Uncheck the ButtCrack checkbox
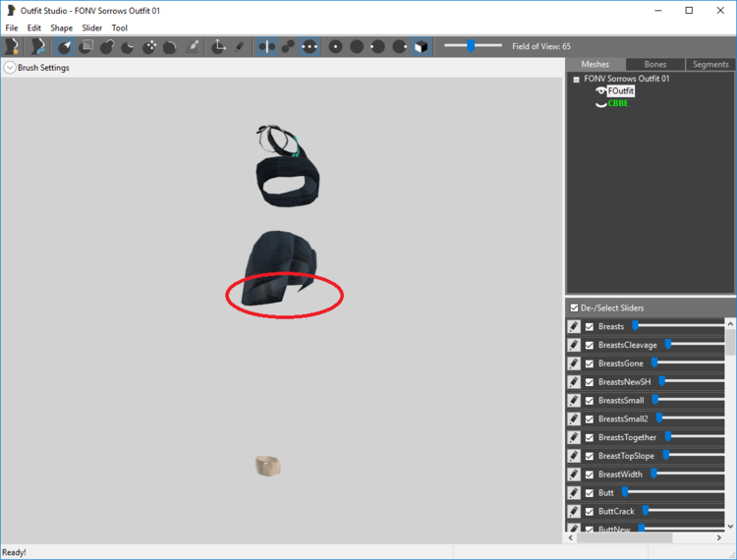 590,512
